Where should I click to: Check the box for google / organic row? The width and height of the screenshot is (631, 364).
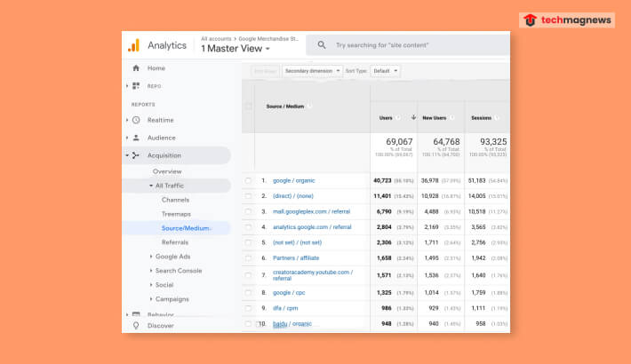coord(248,180)
